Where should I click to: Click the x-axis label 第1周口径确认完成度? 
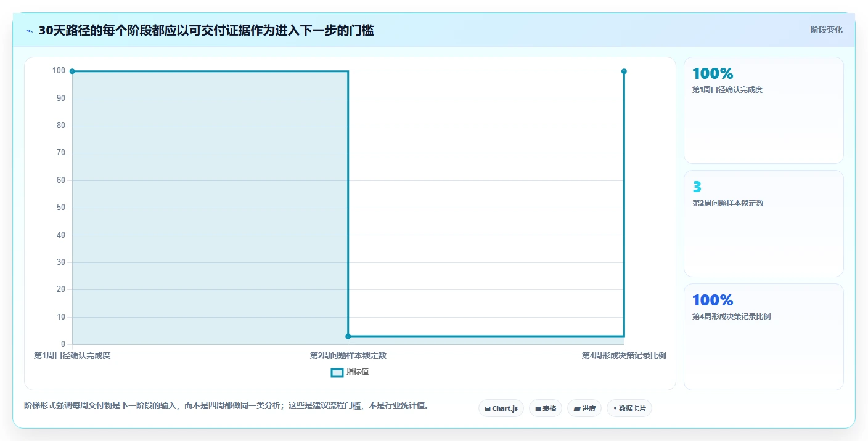click(72, 356)
